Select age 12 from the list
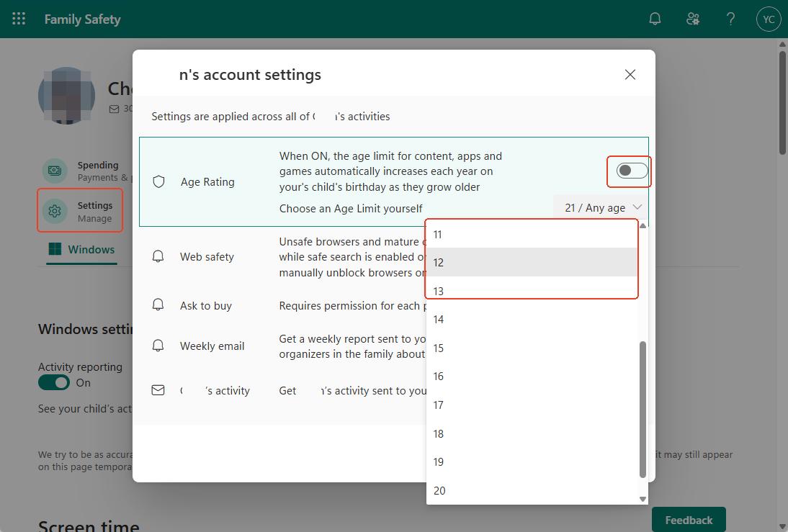788x532 pixels. coord(532,262)
